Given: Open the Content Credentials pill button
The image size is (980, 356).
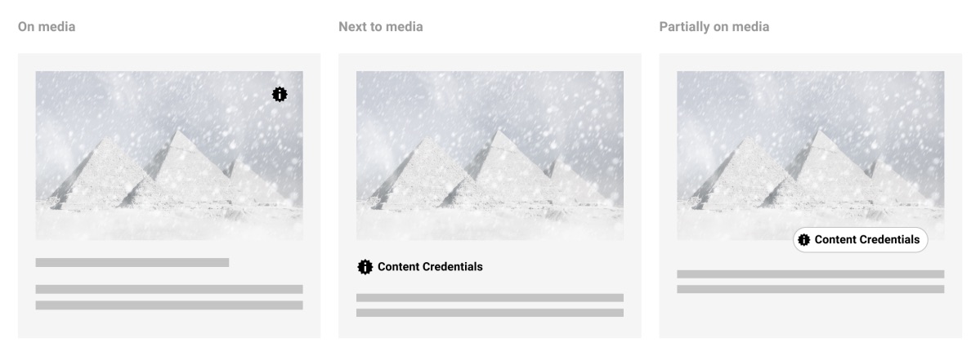Looking at the screenshot, I should (x=860, y=240).
